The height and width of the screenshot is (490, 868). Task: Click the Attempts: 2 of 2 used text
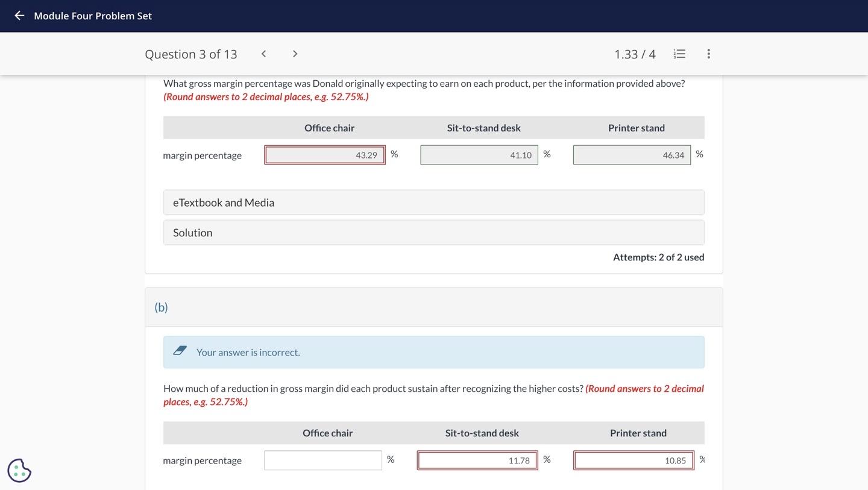658,257
